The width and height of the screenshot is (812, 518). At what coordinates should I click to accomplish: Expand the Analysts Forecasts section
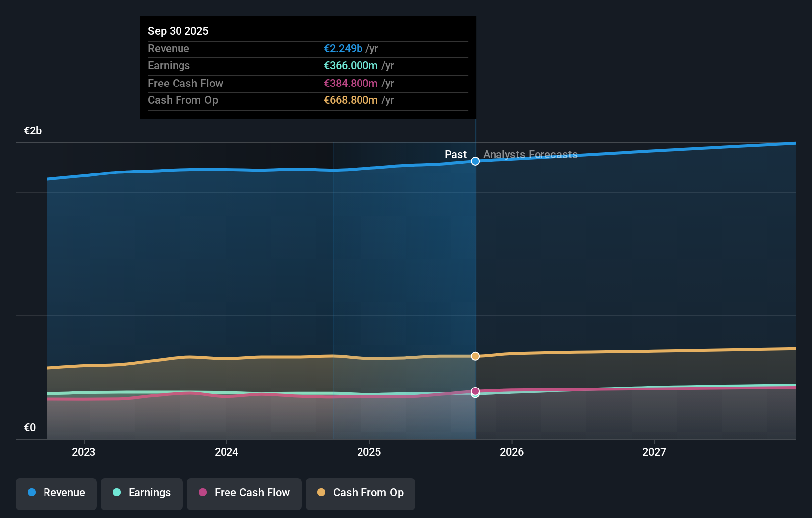coord(530,154)
